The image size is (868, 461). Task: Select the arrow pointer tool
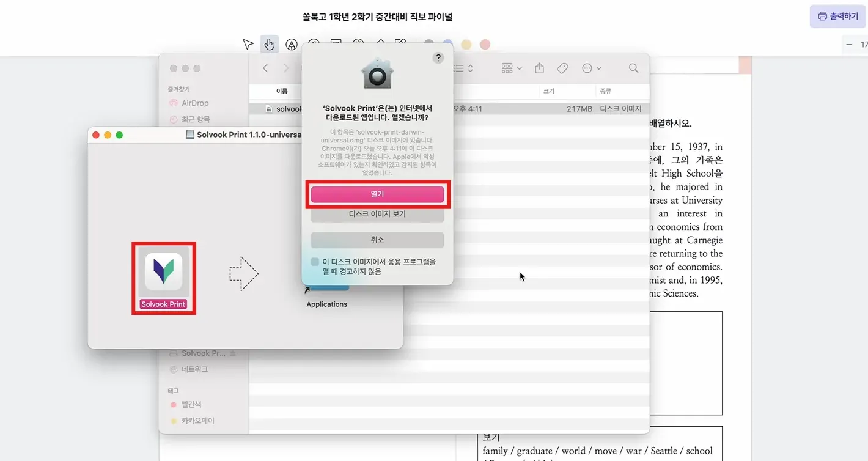pyautogui.click(x=248, y=44)
